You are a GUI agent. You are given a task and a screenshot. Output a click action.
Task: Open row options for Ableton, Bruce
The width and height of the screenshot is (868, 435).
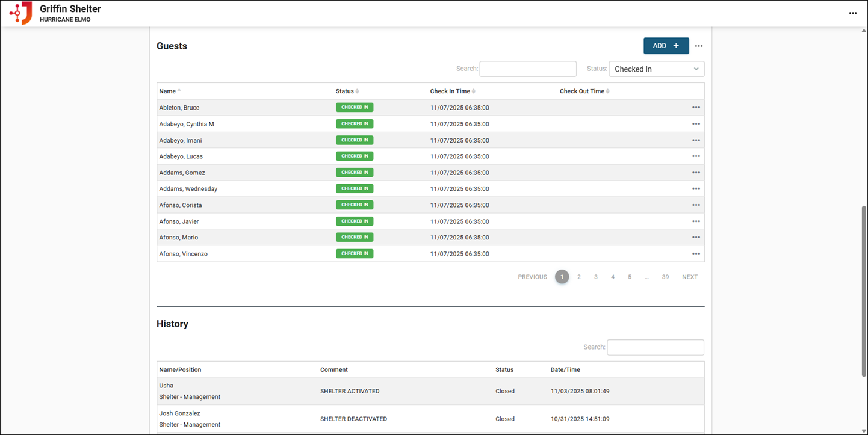point(696,108)
